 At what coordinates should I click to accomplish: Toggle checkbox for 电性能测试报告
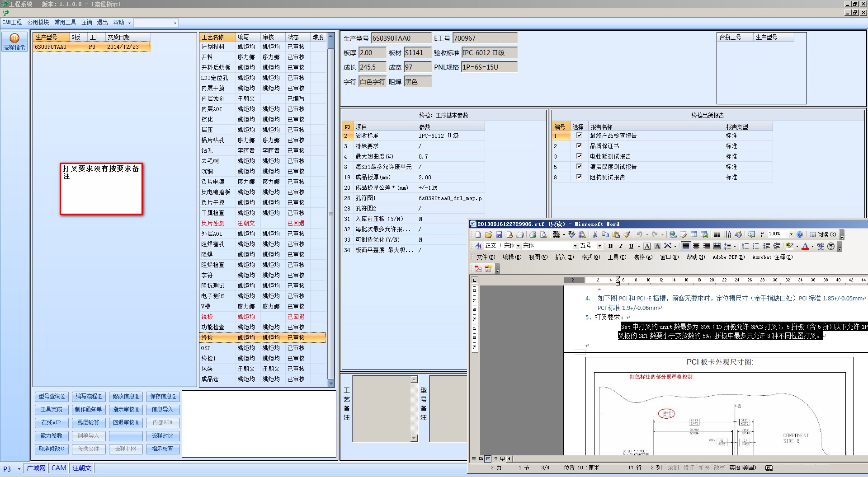(x=579, y=156)
